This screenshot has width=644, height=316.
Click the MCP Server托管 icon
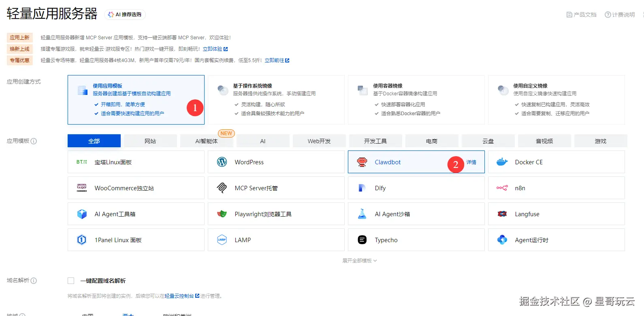222,188
